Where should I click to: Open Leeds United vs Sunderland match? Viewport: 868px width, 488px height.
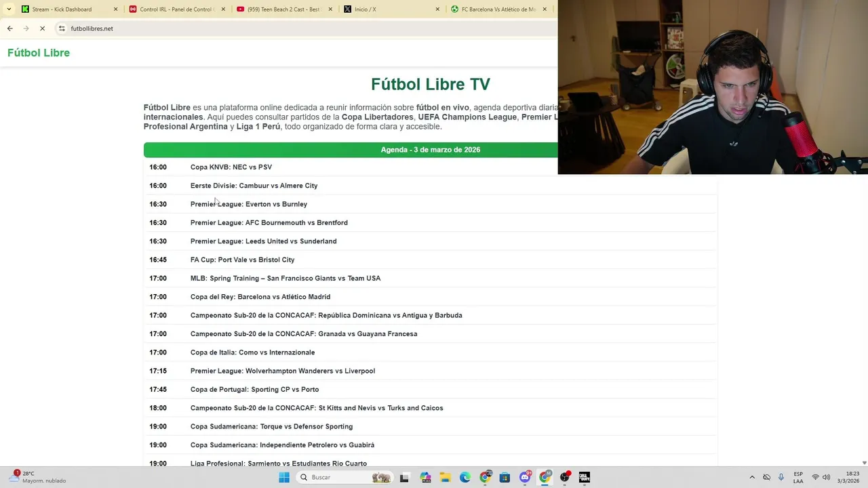430,241
